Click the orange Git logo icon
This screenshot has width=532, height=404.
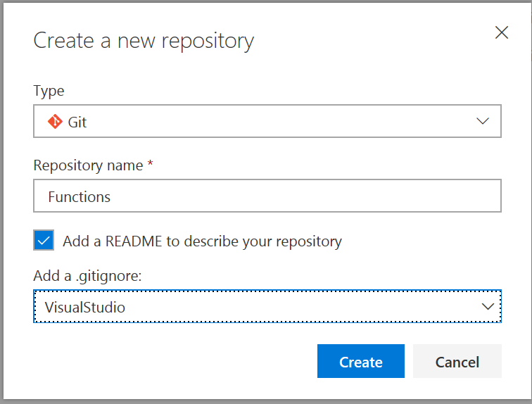pyautogui.click(x=55, y=121)
